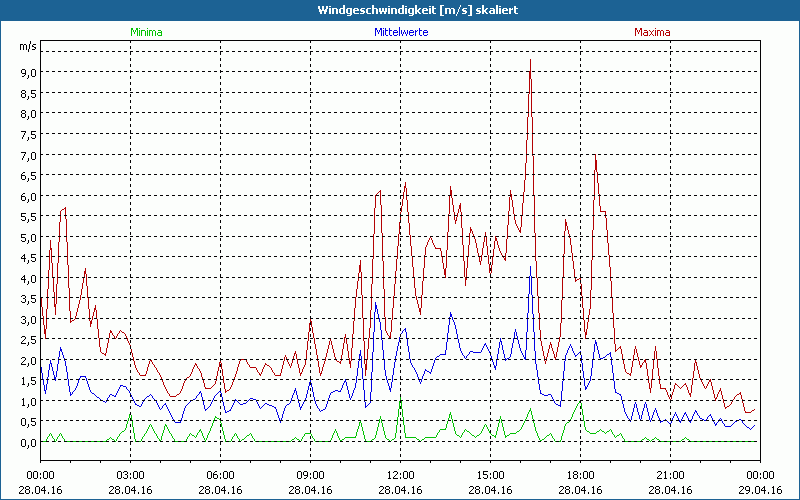Click the 8,5 y-axis value
800x500 pixels.
(28, 93)
